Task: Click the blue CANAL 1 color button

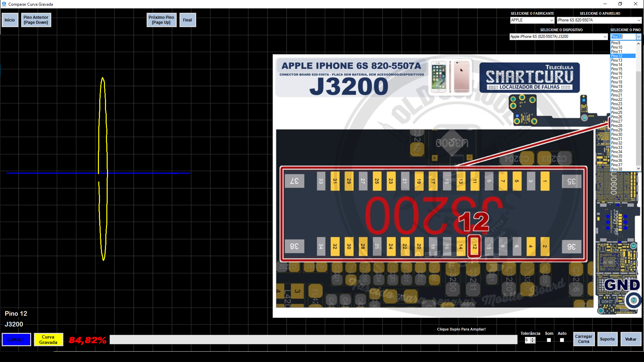Action: coord(16,340)
